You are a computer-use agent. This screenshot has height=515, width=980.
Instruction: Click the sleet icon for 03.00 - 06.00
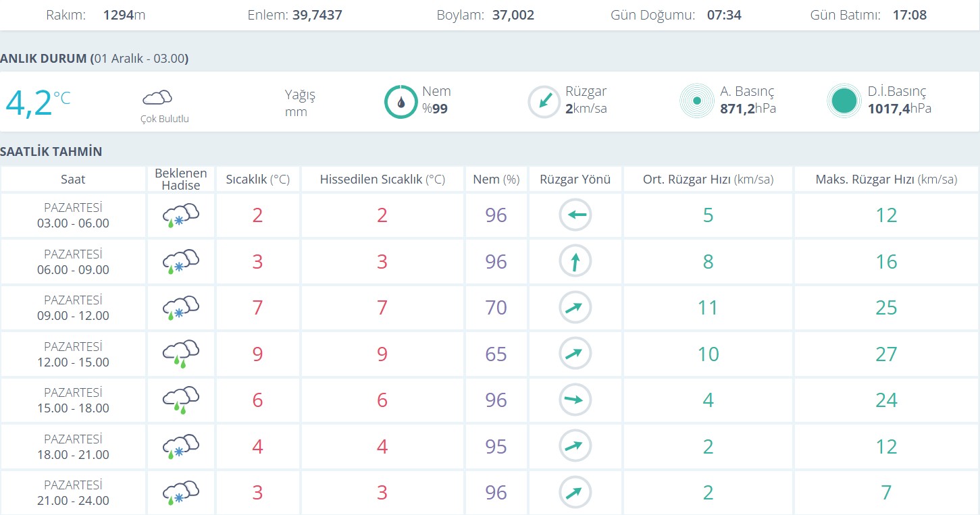180,216
